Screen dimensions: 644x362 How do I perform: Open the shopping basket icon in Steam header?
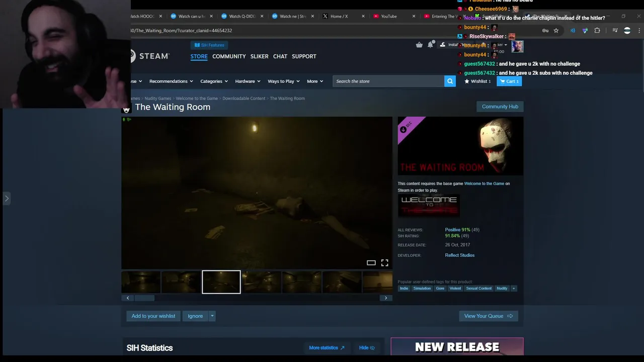(x=419, y=45)
